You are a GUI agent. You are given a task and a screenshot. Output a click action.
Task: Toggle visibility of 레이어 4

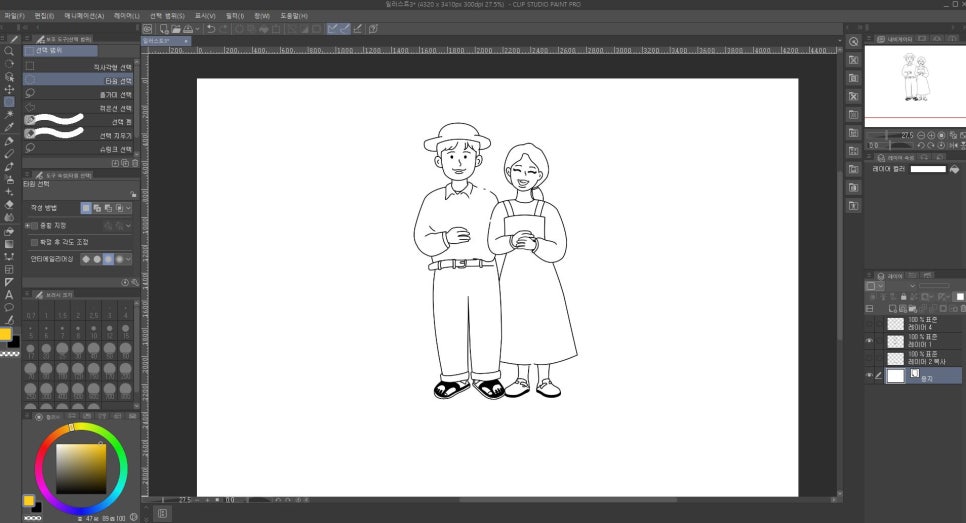click(x=869, y=323)
